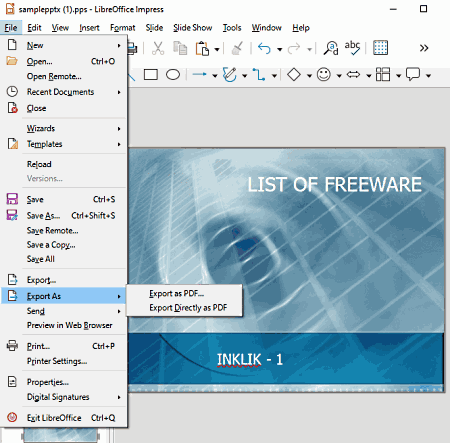
Task: Open the Connectors dropdown arrow
Action: click(x=274, y=76)
